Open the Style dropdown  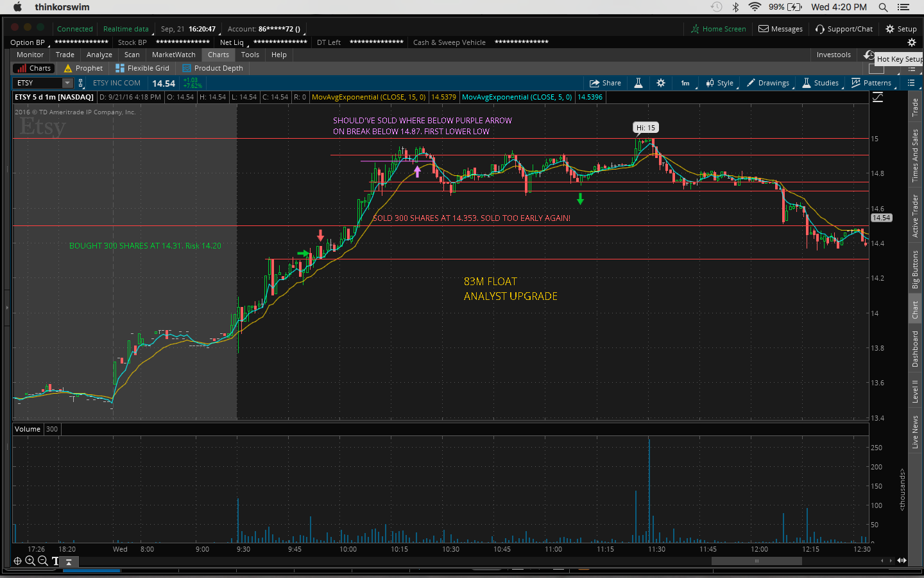click(720, 83)
